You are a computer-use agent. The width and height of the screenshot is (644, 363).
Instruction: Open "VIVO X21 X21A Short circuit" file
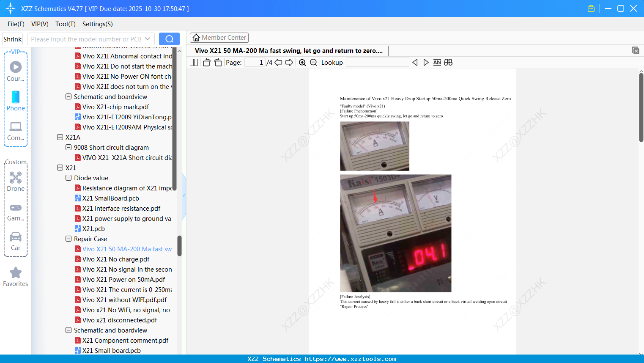(x=123, y=157)
